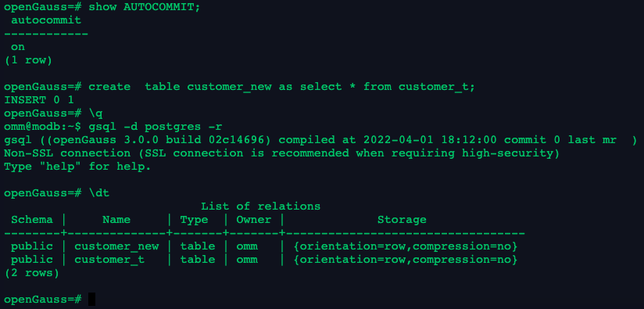Click the '\q' quit command

tap(95, 113)
